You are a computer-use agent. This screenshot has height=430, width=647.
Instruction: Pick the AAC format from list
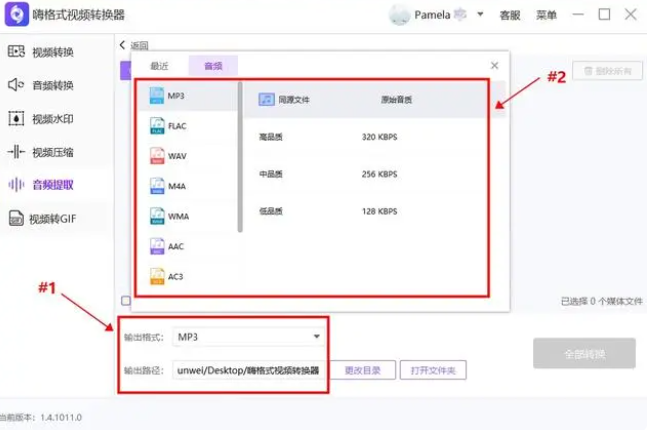pyautogui.click(x=177, y=246)
